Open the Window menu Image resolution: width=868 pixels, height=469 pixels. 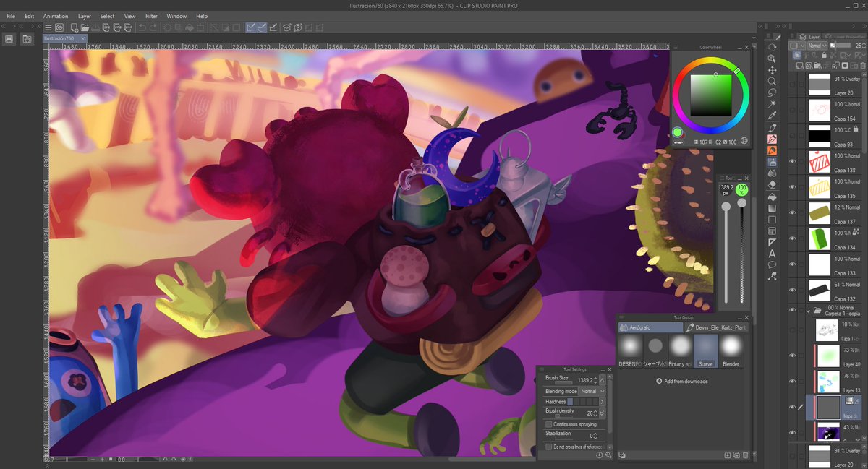click(176, 16)
